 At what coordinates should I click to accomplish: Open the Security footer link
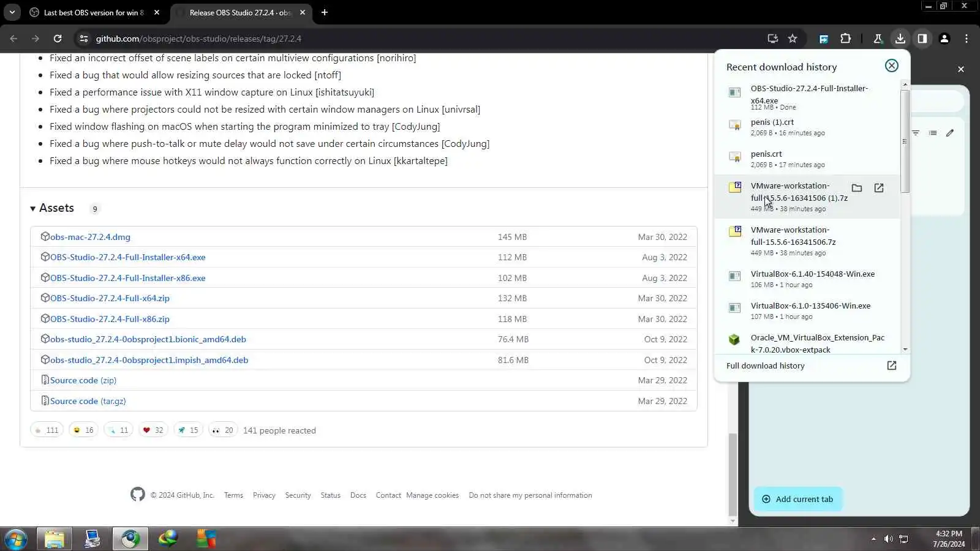tap(298, 495)
